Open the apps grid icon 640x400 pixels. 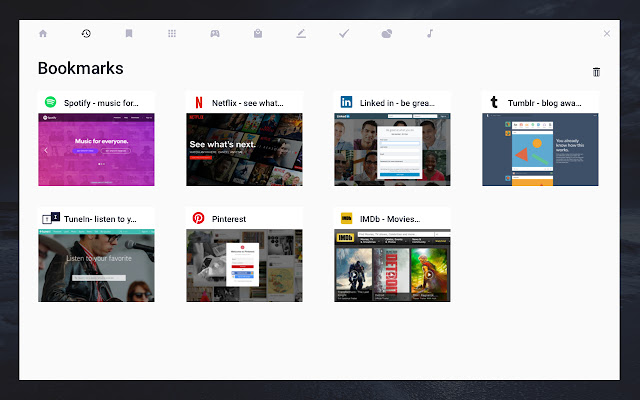tap(172, 33)
